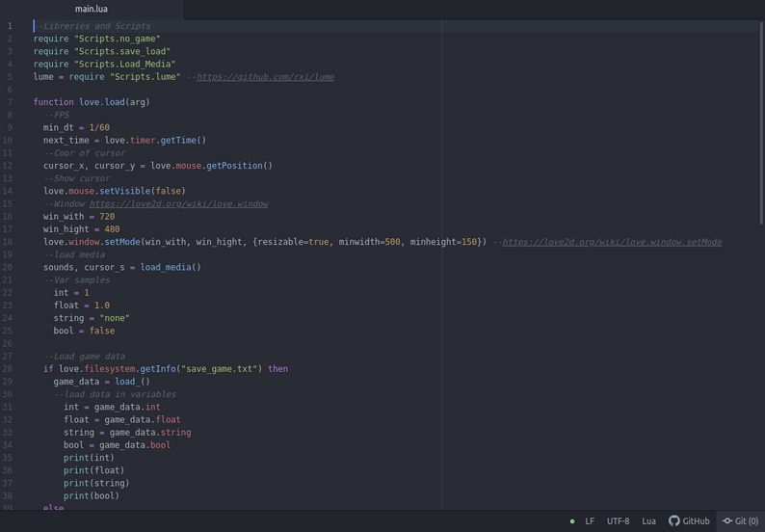Click the min_dt variable
Image resolution: width=765 pixels, height=532 pixels.
pyautogui.click(x=58, y=127)
